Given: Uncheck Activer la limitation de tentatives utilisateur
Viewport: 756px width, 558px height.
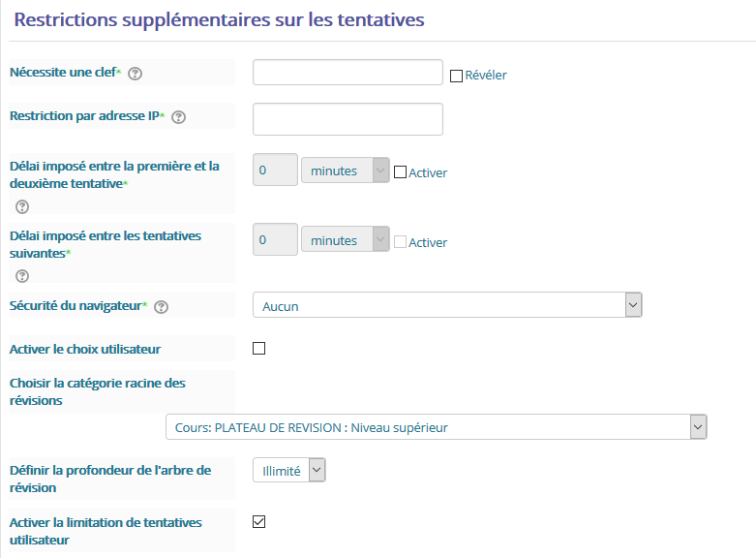Looking at the screenshot, I should (x=258, y=522).
